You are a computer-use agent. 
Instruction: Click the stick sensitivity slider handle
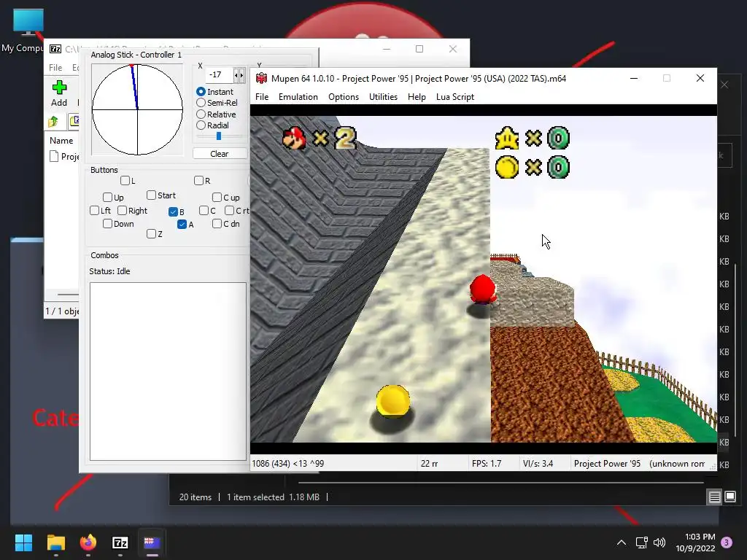pos(219,136)
